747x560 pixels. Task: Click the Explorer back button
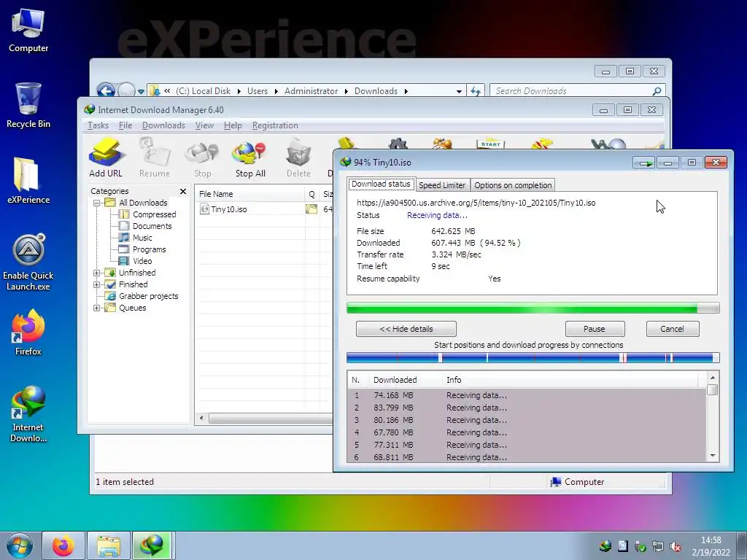coord(106,90)
